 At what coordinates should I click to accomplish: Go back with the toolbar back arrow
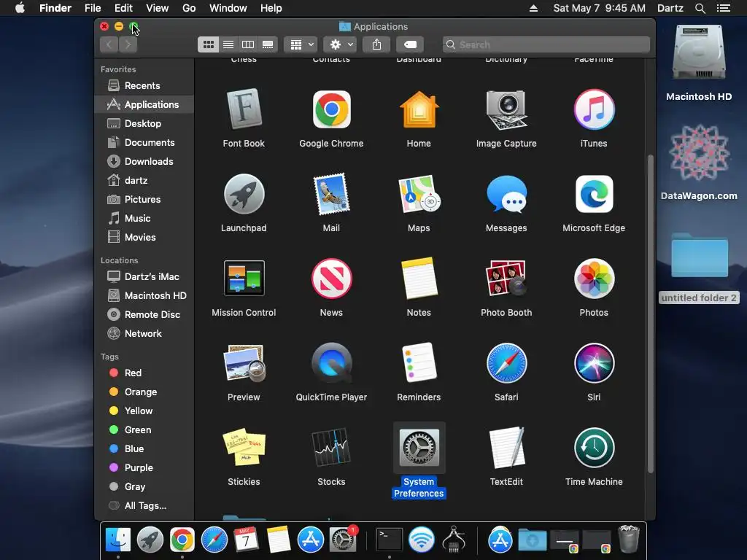(109, 44)
